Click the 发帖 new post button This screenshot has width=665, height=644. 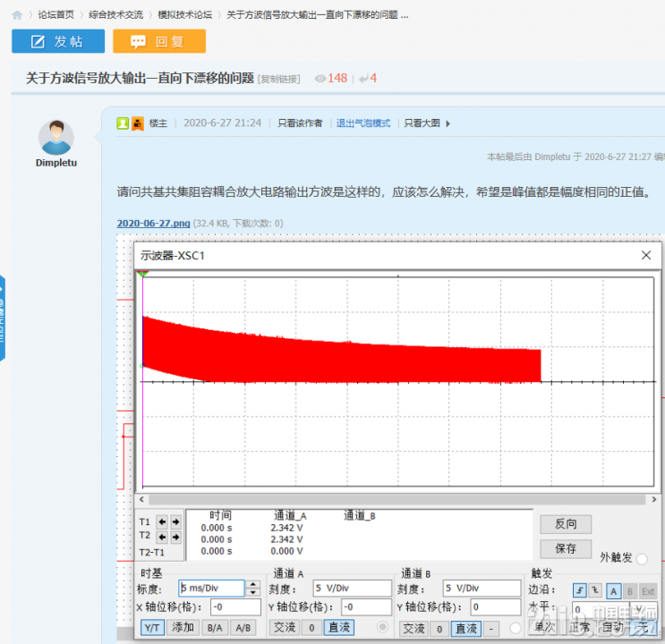click(x=58, y=41)
